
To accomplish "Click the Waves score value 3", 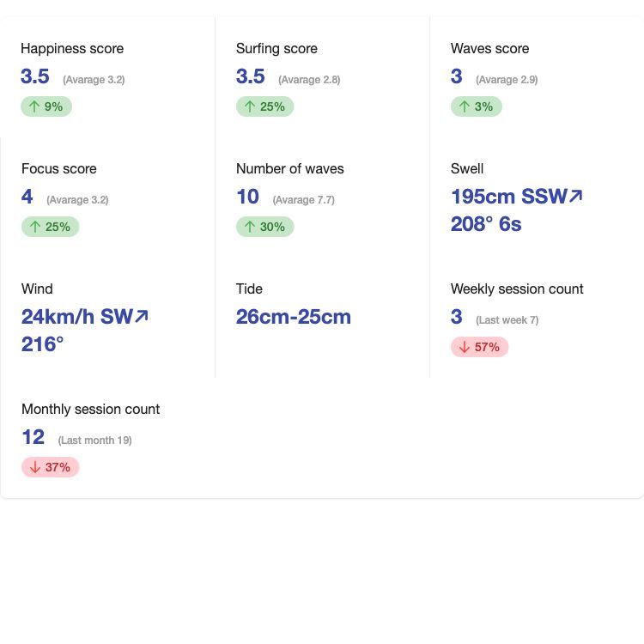I will [456, 76].
